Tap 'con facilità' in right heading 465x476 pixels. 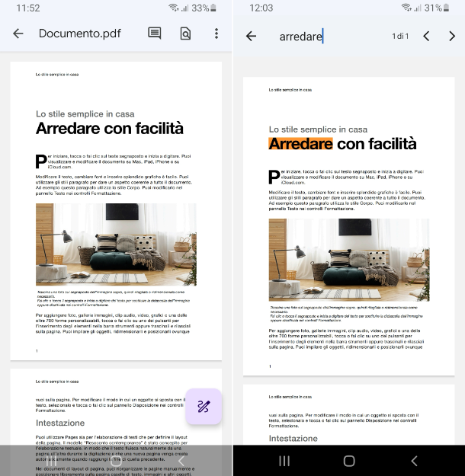pos(377,144)
